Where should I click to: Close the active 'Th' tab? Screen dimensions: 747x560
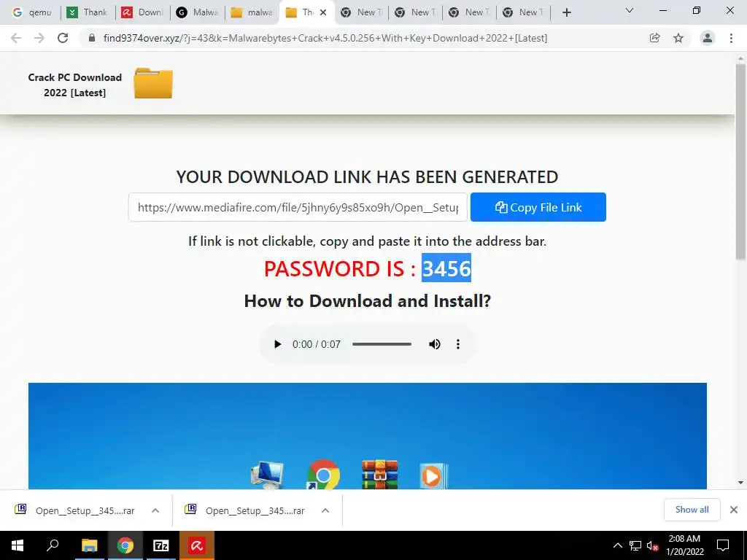pyautogui.click(x=323, y=12)
